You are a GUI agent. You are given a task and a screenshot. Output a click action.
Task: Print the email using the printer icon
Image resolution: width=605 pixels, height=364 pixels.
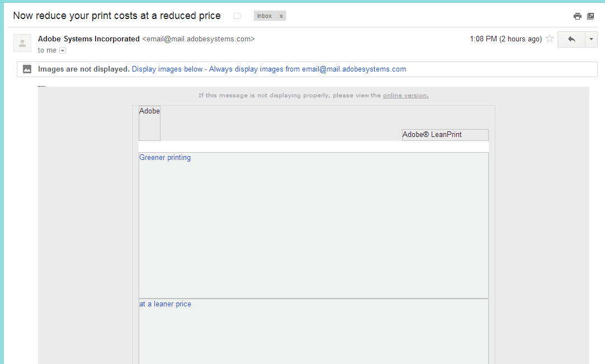(x=578, y=16)
